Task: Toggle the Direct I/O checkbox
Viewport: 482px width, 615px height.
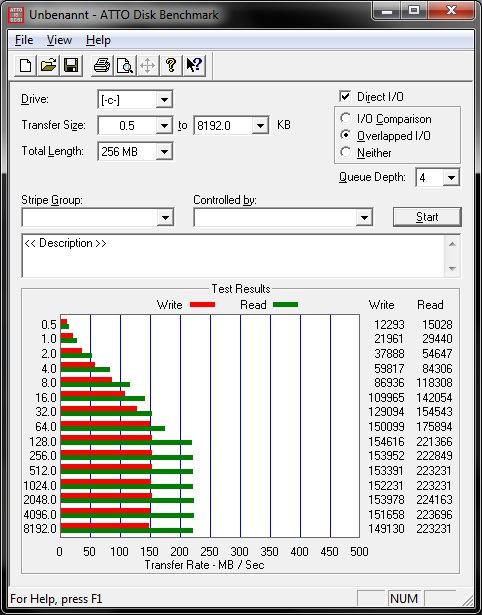Action: (345, 96)
